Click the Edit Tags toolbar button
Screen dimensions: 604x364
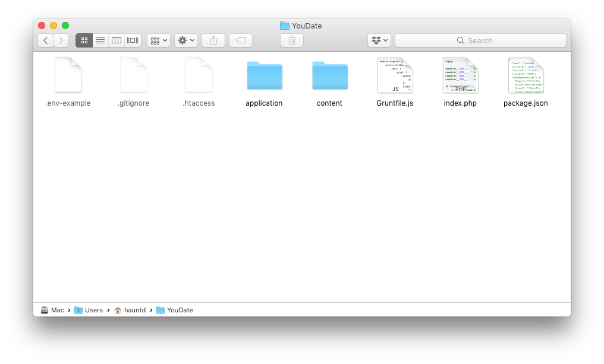241,40
